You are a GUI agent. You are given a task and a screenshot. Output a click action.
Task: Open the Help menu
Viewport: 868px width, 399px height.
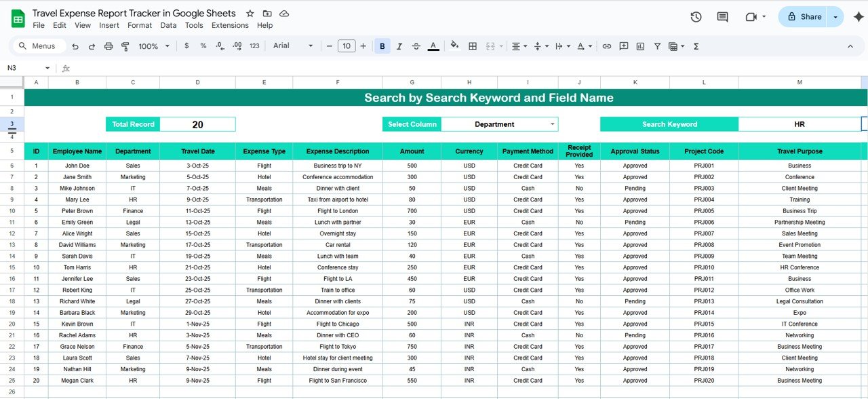pos(265,25)
